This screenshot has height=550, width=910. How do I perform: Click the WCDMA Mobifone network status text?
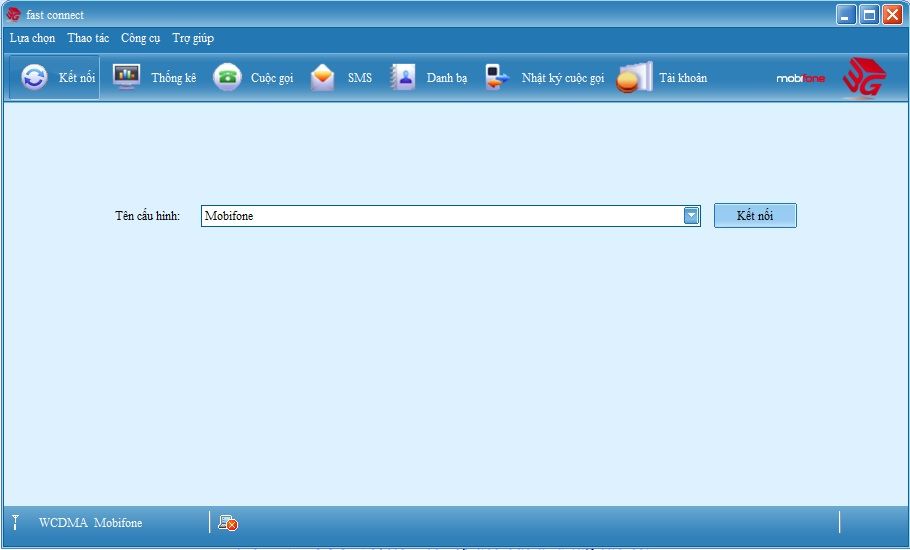[x=90, y=523]
